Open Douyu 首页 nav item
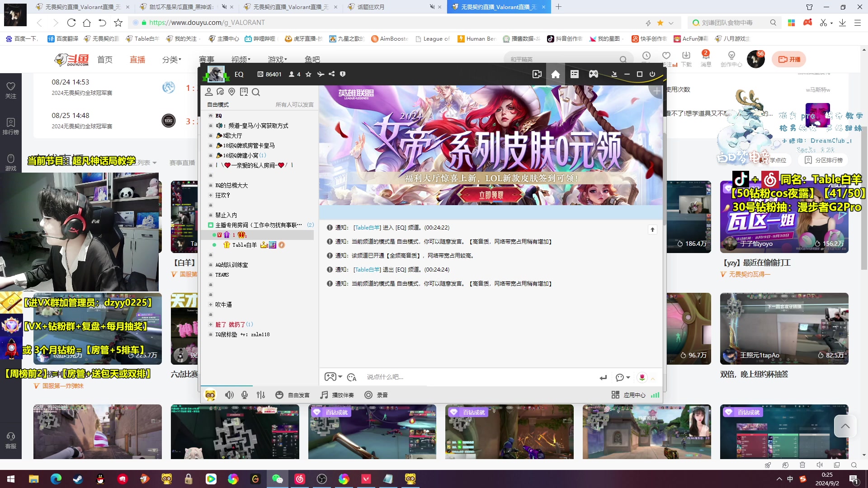This screenshot has width=868, height=488. pyautogui.click(x=105, y=60)
